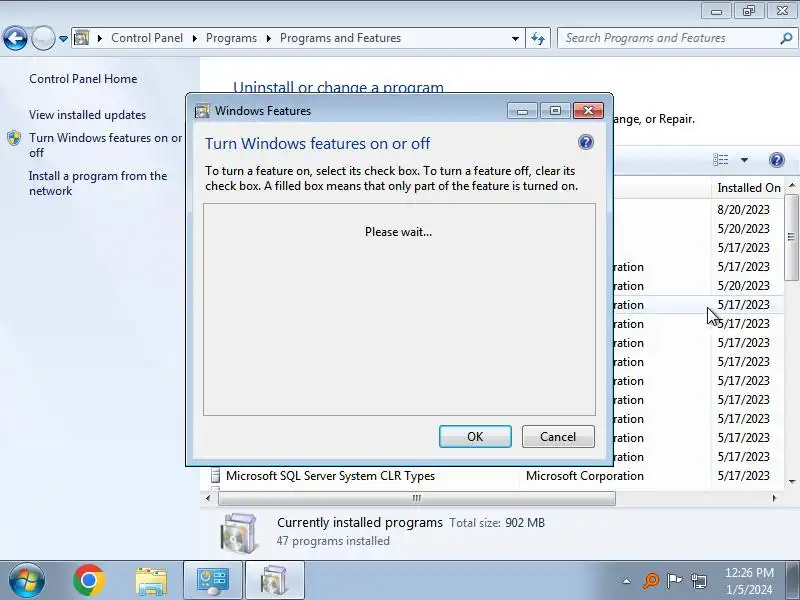800x600 pixels.
Task: Expand the arrow after Programs breadcrumb
Action: tap(268, 38)
